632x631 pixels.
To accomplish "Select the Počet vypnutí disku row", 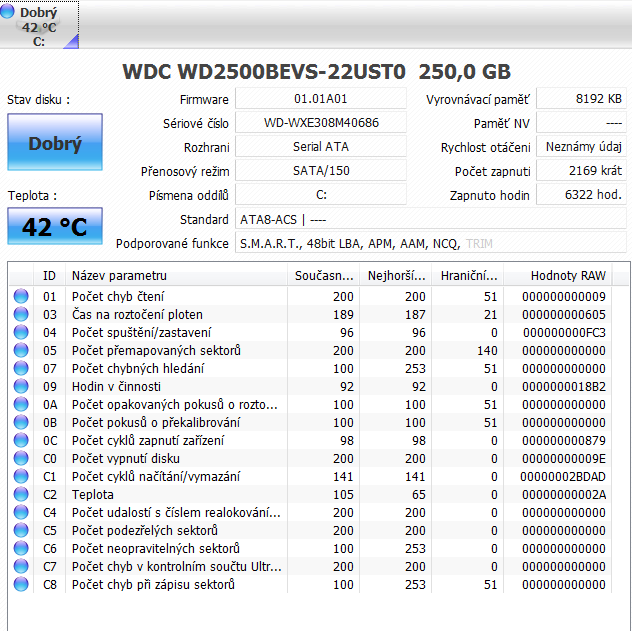I will (x=310, y=458).
